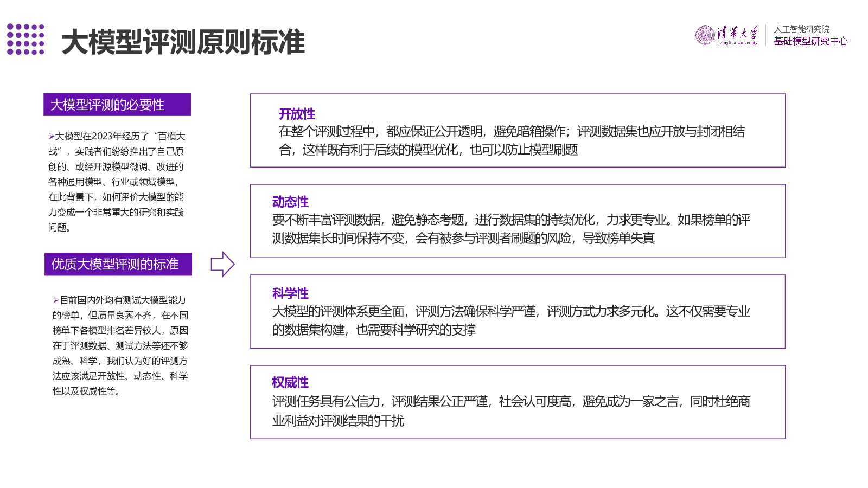Select the 人工智能研究院 text in header

801,29
